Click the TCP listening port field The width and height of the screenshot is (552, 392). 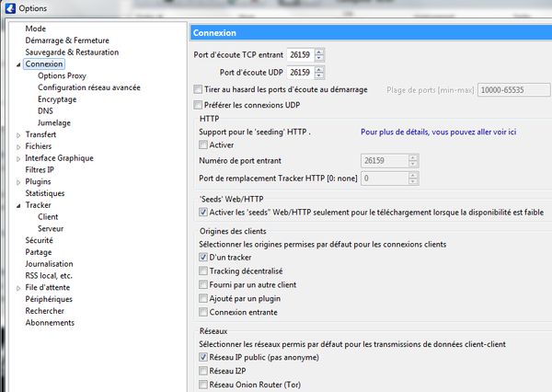301,54
